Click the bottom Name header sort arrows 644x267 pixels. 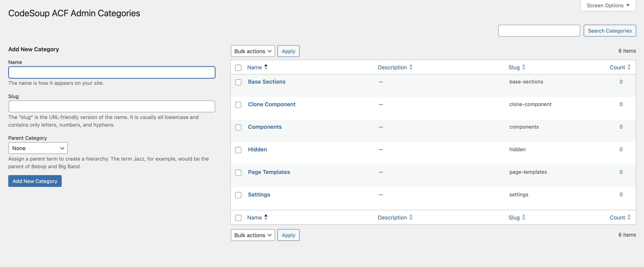[x=266, y=217]
